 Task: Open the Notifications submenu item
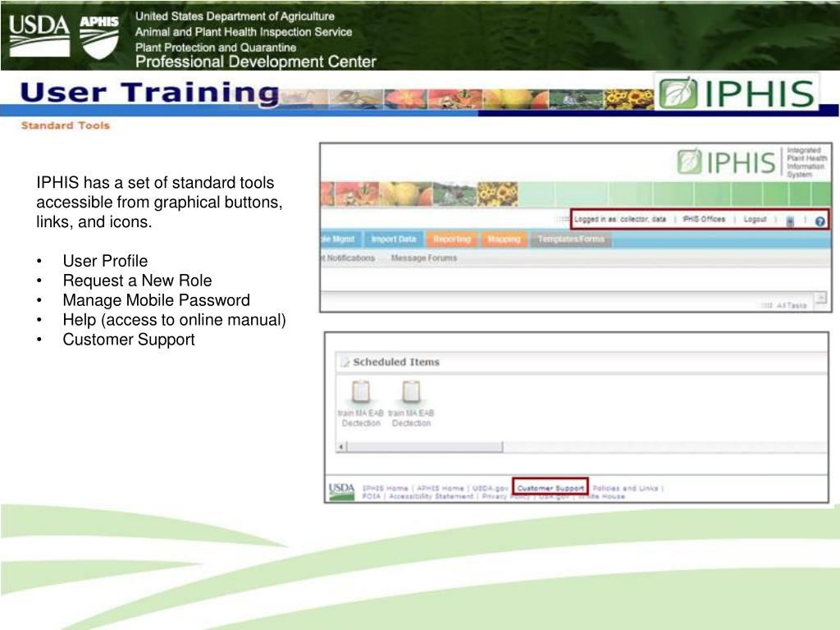(349, 258)
